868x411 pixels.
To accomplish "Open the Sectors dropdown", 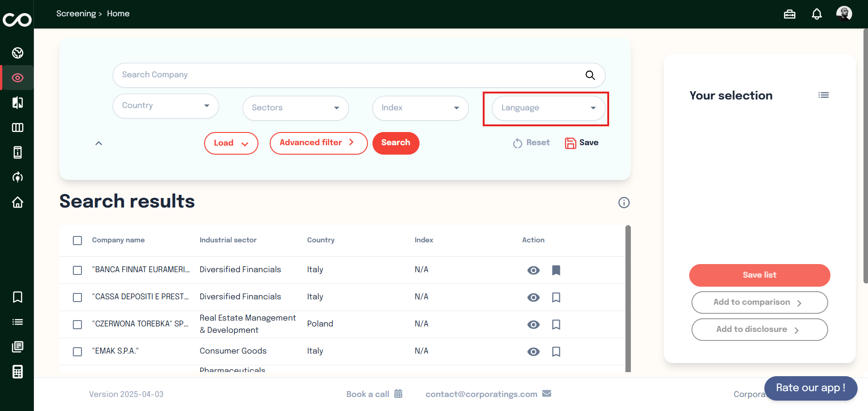I will 296,108.
